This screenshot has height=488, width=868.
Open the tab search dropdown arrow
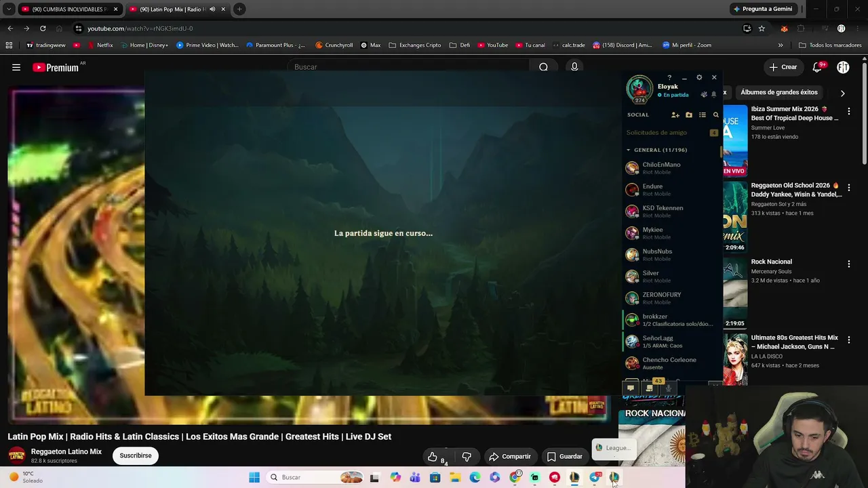[x=9, y=9]
